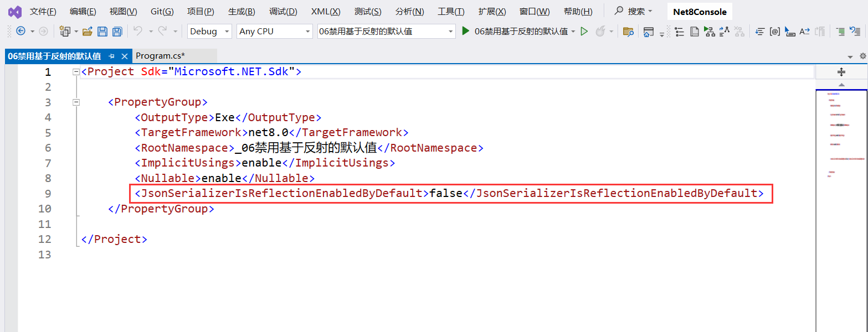Viewport: 868px width, 332px height.
Task: Click the indent lines toolbar icon
Action: click(x=760, y=32)
